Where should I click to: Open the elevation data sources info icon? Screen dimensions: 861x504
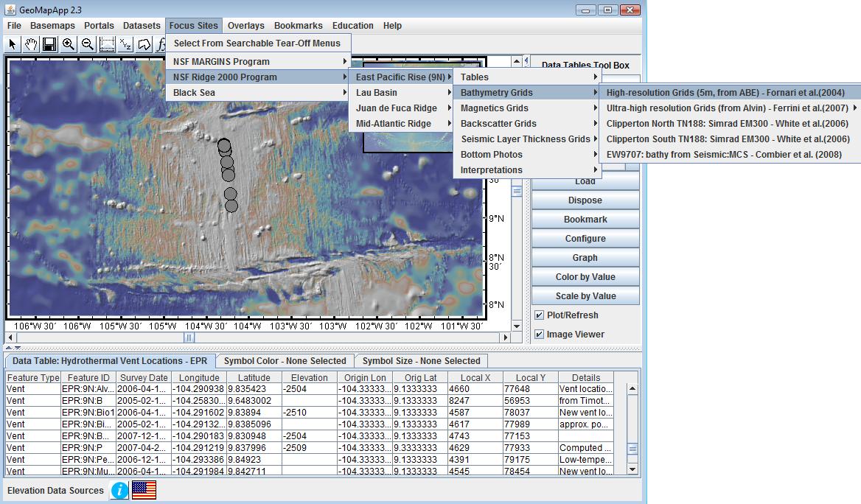pos(119,490)
